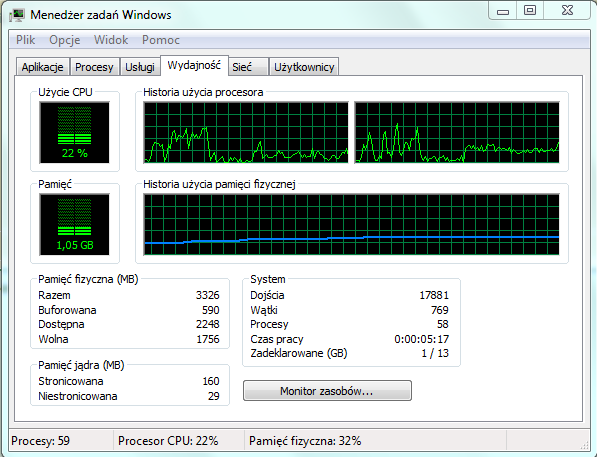This screenshot has width=597, height=457.
Task: Switch to the Sieć tab
Action: click(x=248, y=67)
